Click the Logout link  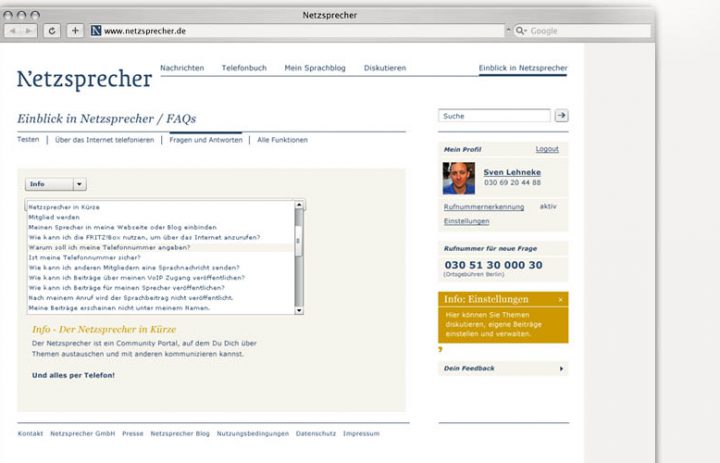click(547, 149)
